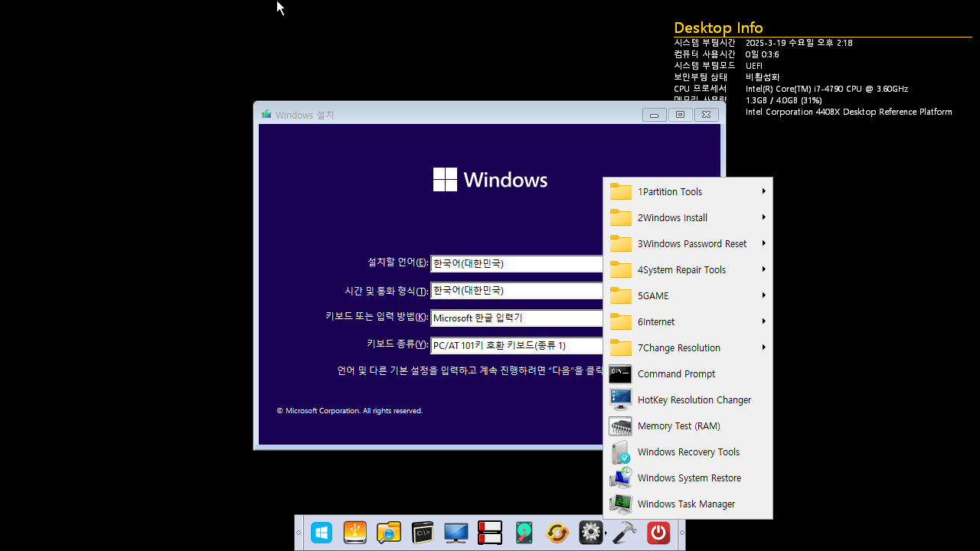Click the CPU processor info line

(827, 89)
